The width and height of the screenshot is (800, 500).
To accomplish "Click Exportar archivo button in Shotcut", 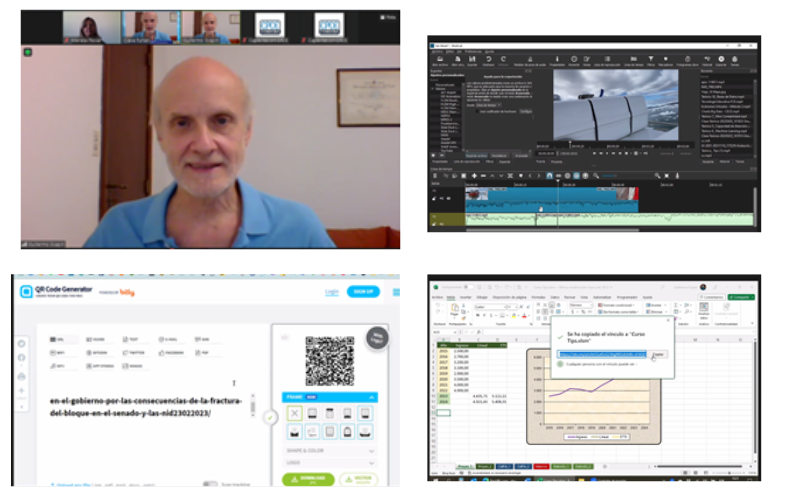I will (477, 156).
